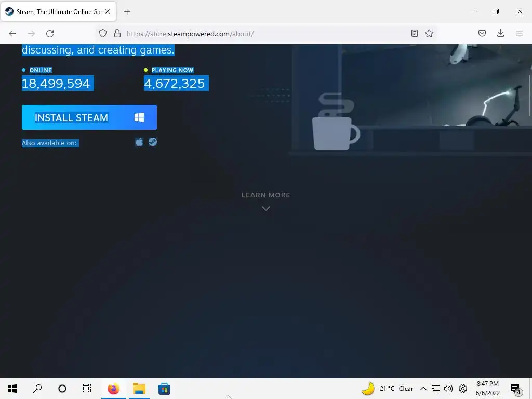Viewport: 532px width, 399px height.
Task: Open Windows taskbar search
Action: click(37, 389)
